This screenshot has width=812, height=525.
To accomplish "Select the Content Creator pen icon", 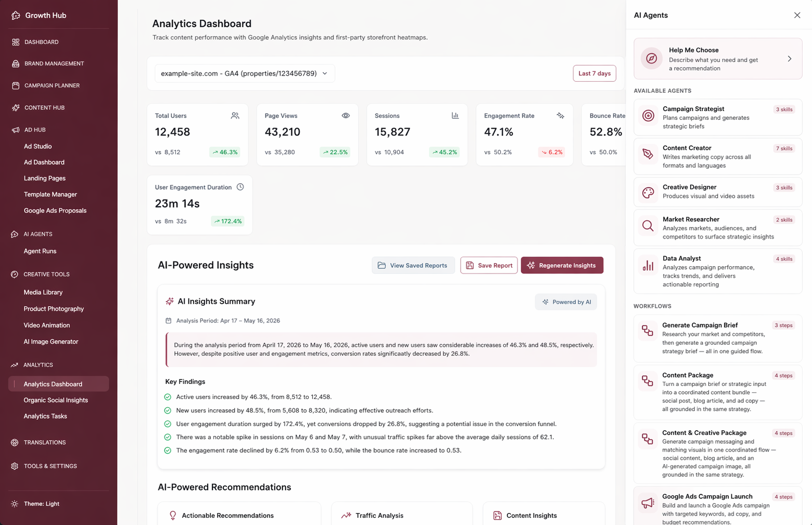I will pyautogui.click(x=648, y=154).
